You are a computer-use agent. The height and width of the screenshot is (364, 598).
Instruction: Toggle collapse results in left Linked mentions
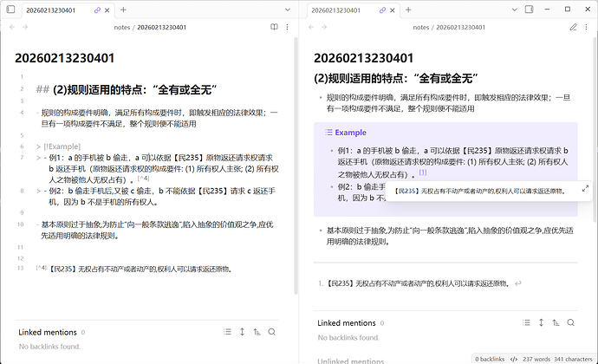pos(227,332)
